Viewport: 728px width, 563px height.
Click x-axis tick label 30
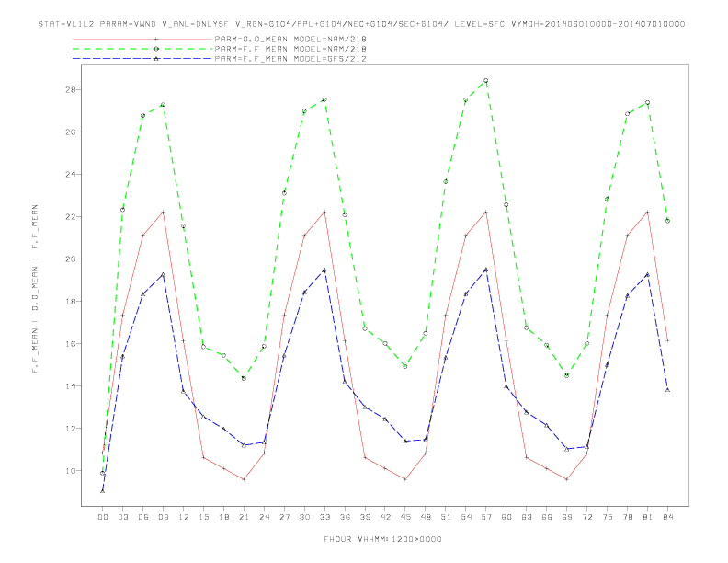(304, 517)
